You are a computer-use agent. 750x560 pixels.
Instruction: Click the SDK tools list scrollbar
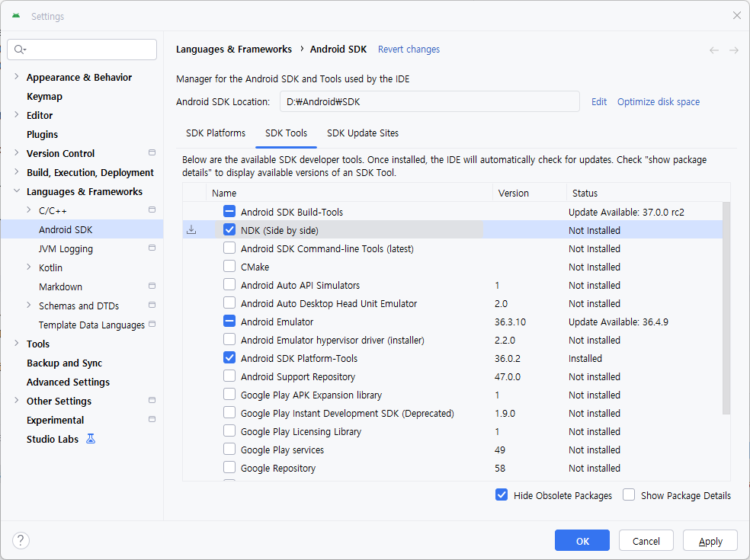pyautogui.click(x=726, y=308)
